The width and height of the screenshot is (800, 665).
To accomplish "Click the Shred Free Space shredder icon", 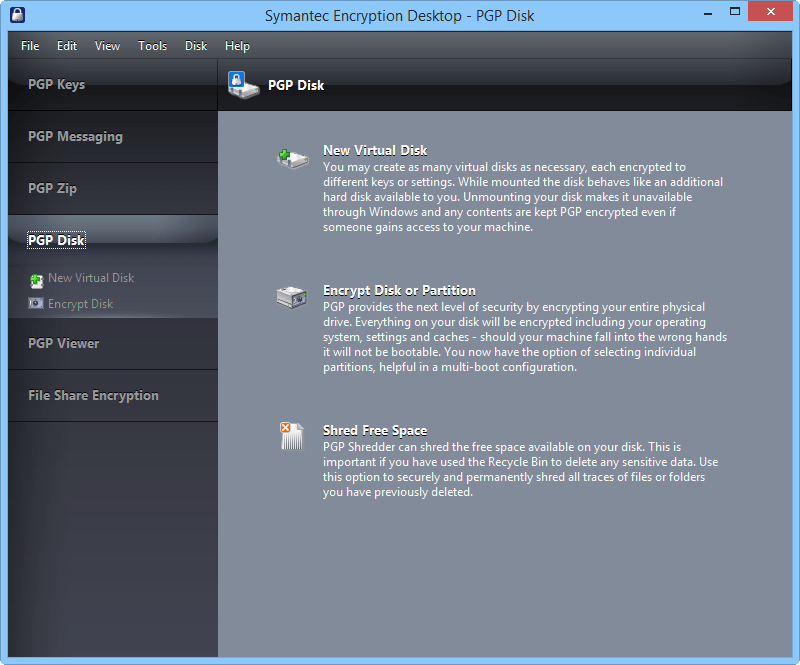I will coord(291,437).
